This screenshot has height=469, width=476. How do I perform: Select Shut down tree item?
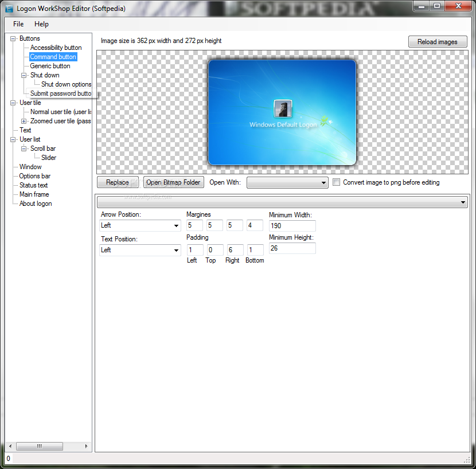[x=45, y=75]
